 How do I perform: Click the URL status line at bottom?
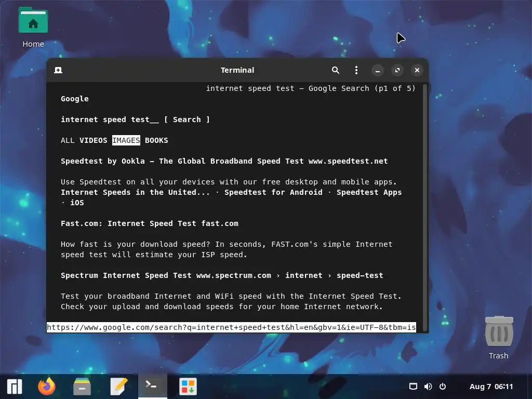(231, 327)
